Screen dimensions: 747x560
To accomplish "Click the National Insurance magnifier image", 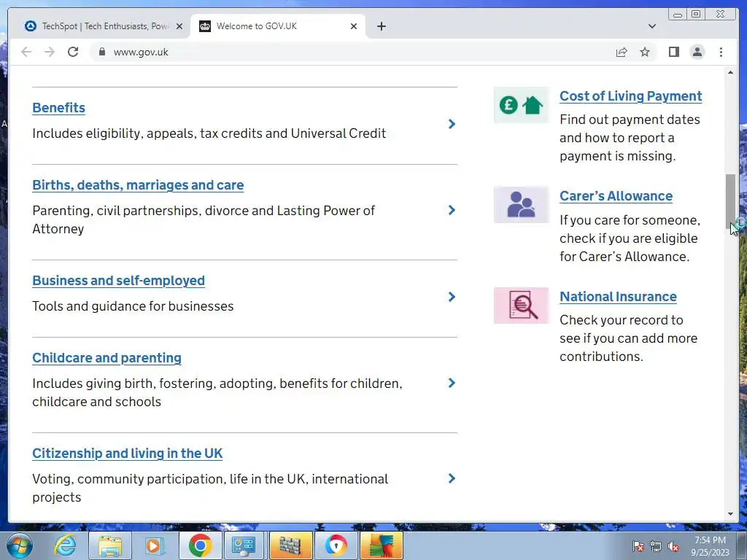I will [521, 306].
